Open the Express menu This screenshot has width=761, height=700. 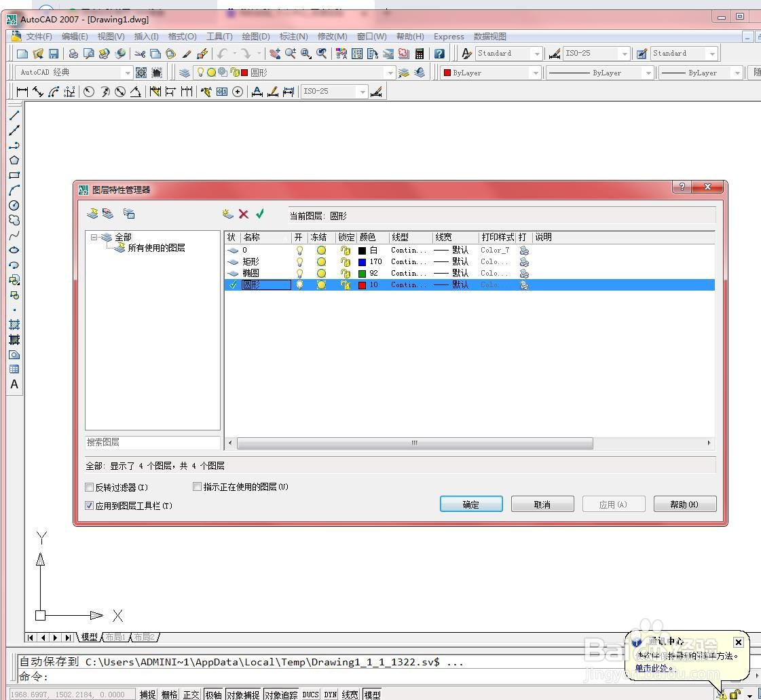449,37
